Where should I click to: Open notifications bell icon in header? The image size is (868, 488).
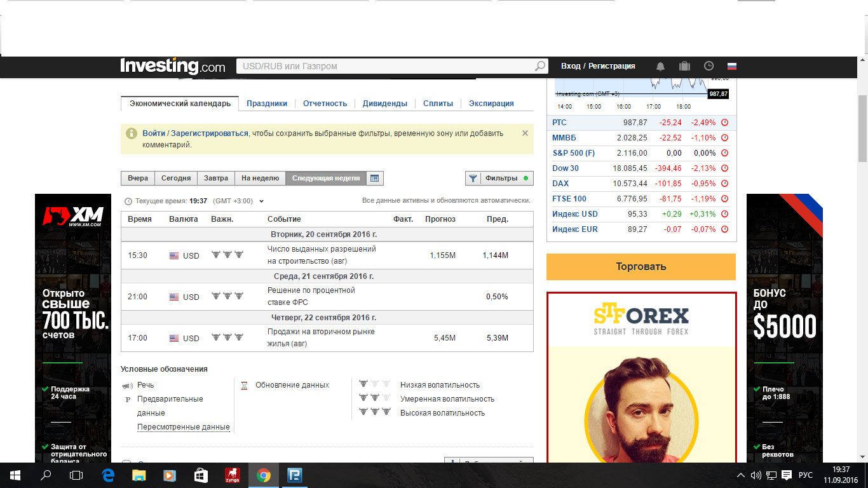point(660,66)
